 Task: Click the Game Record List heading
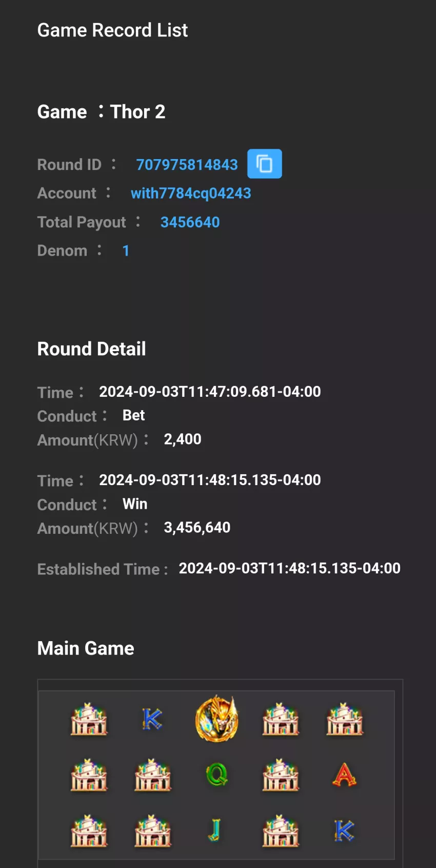coord(112,30)
